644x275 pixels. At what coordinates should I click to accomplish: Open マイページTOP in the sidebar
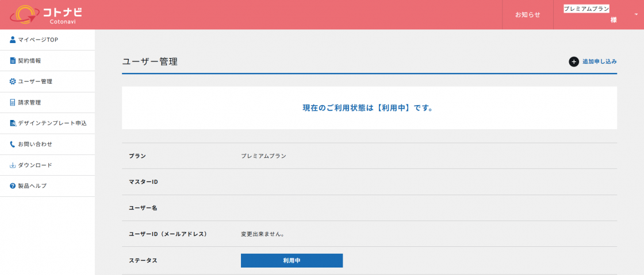[x=38, y=40]
